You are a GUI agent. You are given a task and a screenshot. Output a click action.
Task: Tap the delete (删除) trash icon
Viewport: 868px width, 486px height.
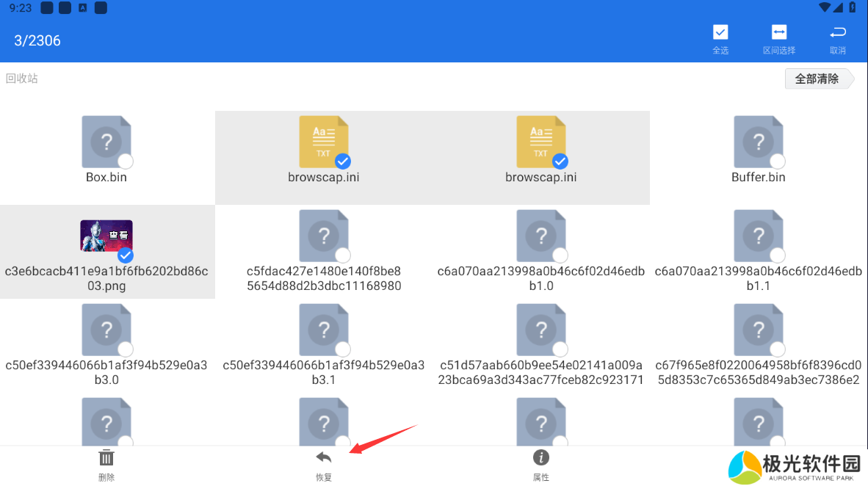coord(106,459)
